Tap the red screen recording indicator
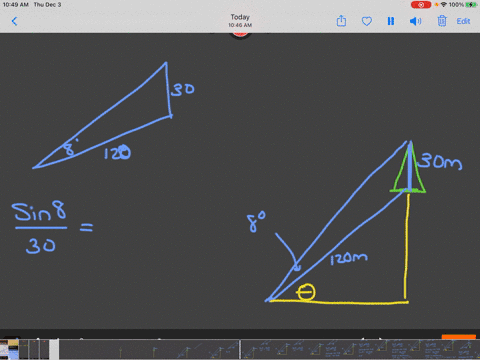The image size is (480, 360). pyautogui.click(x=421, y=5)
